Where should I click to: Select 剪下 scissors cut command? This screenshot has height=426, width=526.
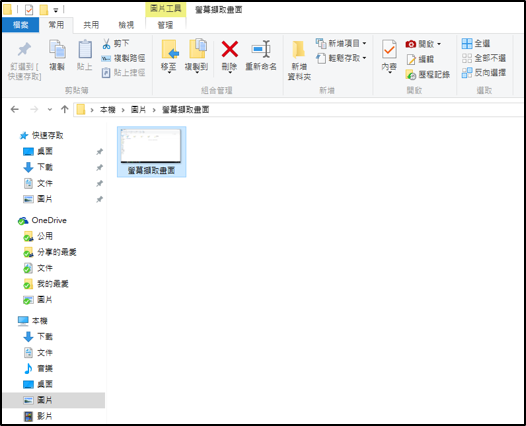pos(115,43)
